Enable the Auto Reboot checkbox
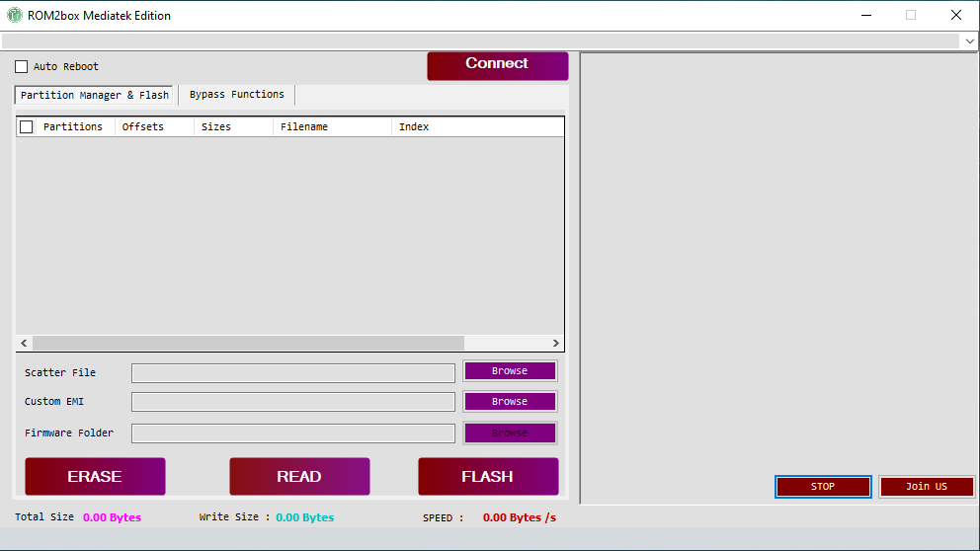This screenshot has width=980, height=551. 22,66
